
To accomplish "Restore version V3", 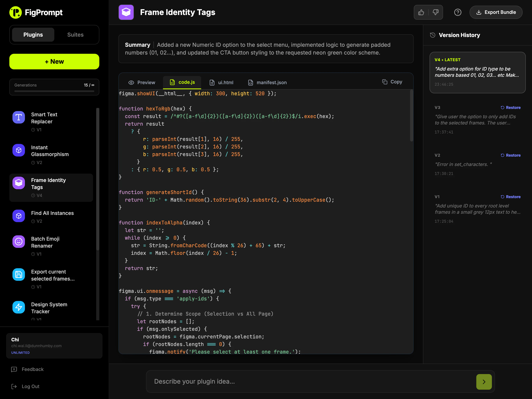I will 511,108.
